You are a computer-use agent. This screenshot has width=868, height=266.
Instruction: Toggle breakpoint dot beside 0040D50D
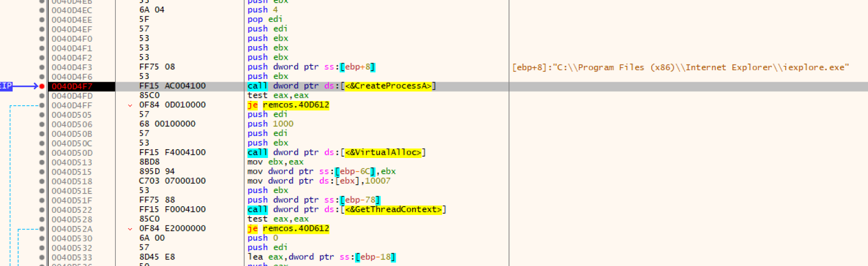point(42,152)
